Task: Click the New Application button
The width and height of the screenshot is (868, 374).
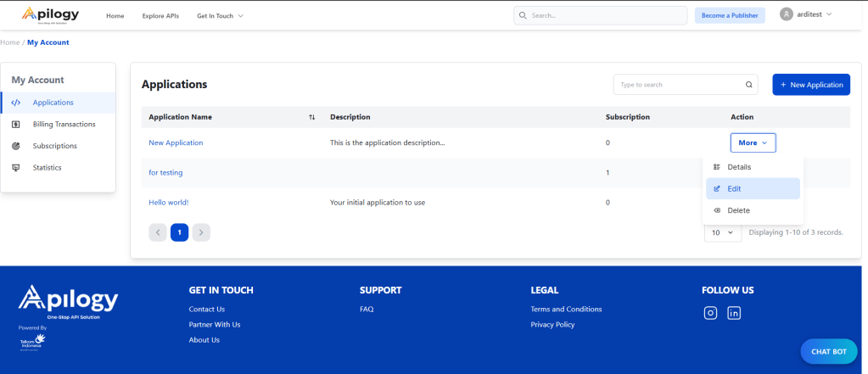Action: pos(810,85)
